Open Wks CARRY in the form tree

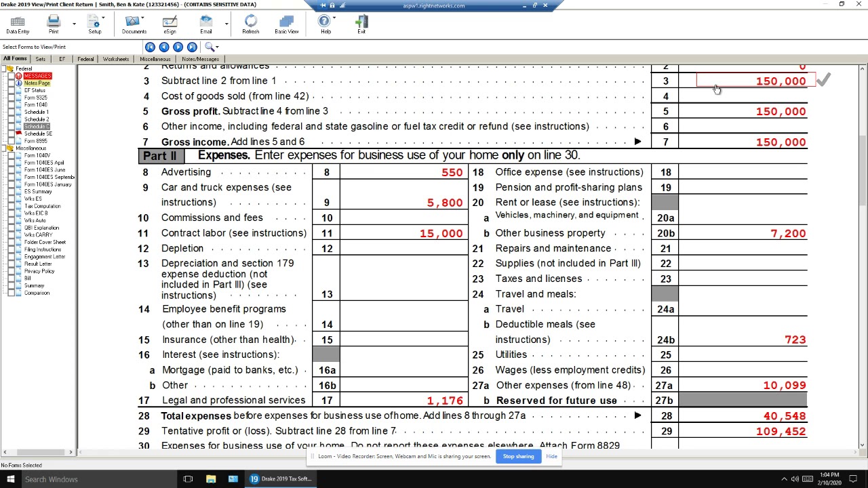point(38,235)
